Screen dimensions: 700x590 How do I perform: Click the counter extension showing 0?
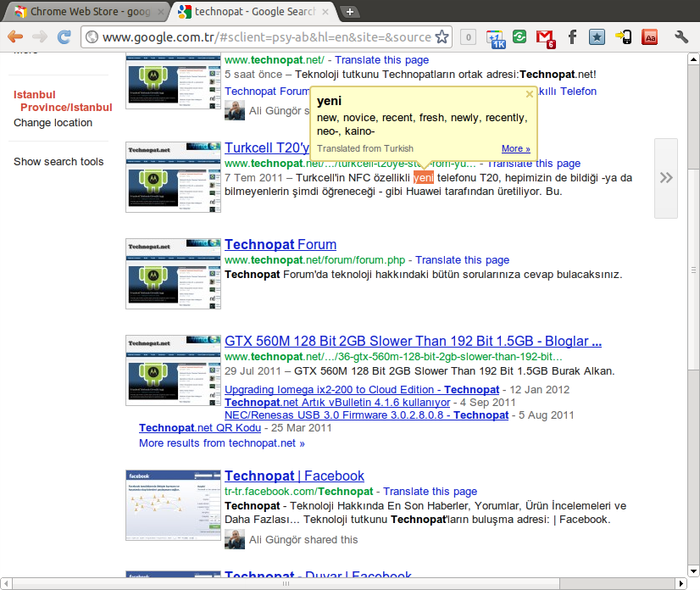click(x=468, y=37)
